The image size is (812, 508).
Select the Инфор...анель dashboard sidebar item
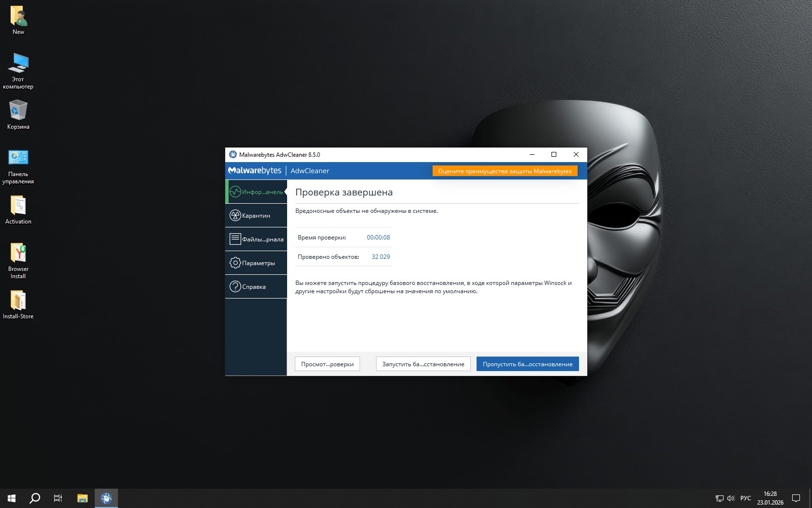point(256,192)
